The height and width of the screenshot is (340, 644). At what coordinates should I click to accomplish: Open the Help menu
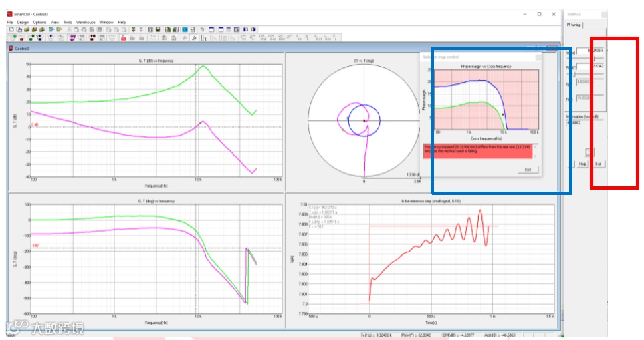122,22
